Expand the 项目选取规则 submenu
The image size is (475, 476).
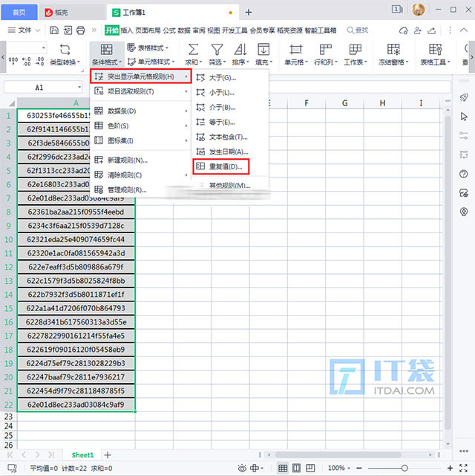point(141,91)
